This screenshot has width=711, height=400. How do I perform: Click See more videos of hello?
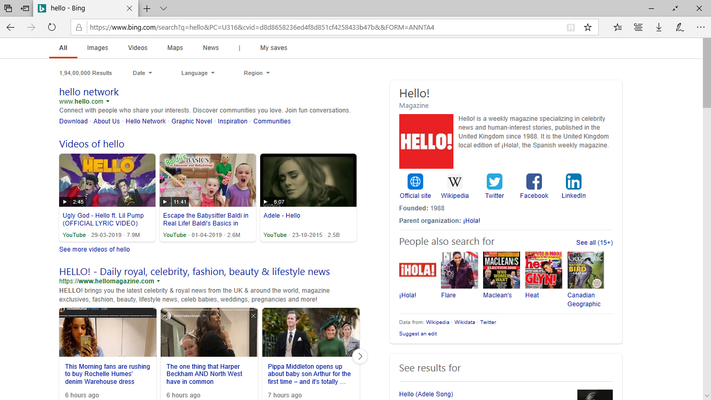94,249
